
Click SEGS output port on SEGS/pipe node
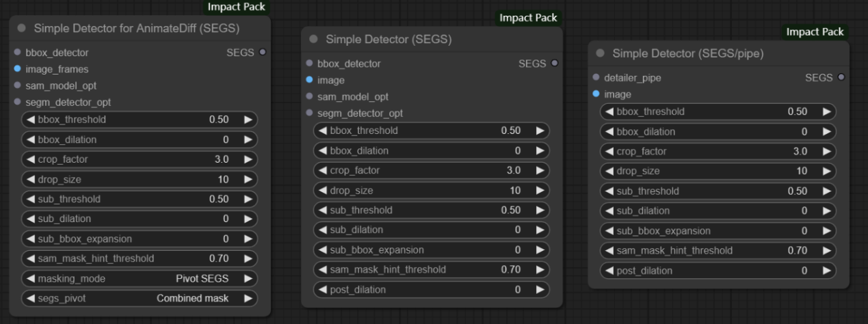841,78
